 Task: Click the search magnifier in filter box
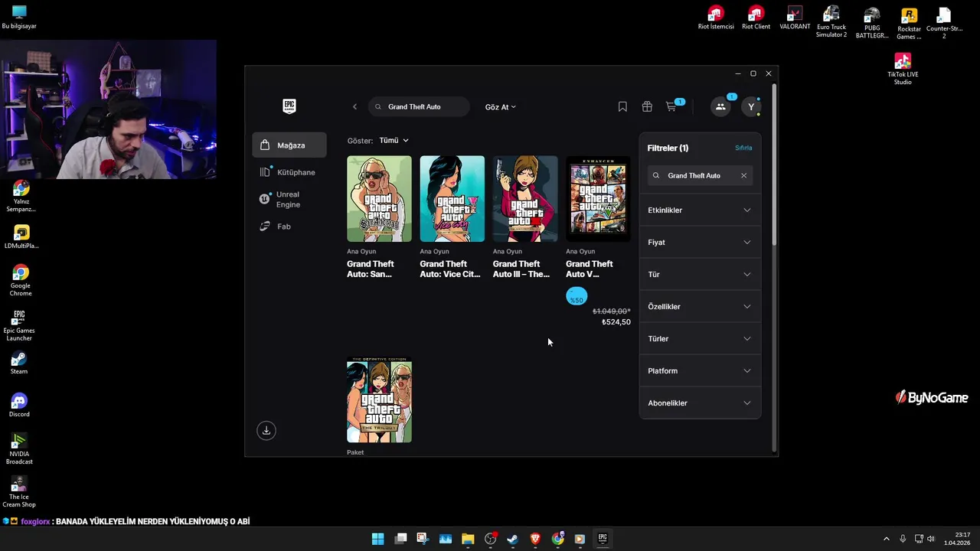pyautogui.click(x=656, y=175)
